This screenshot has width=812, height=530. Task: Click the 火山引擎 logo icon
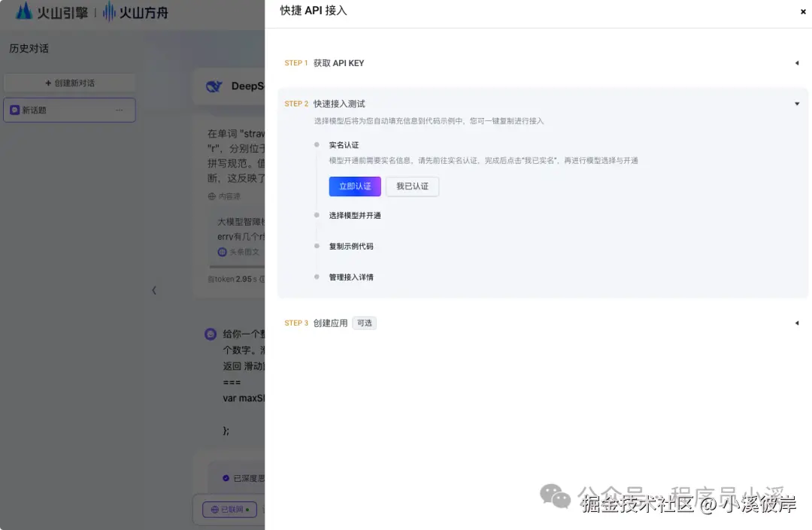click(x=23, y=11)
